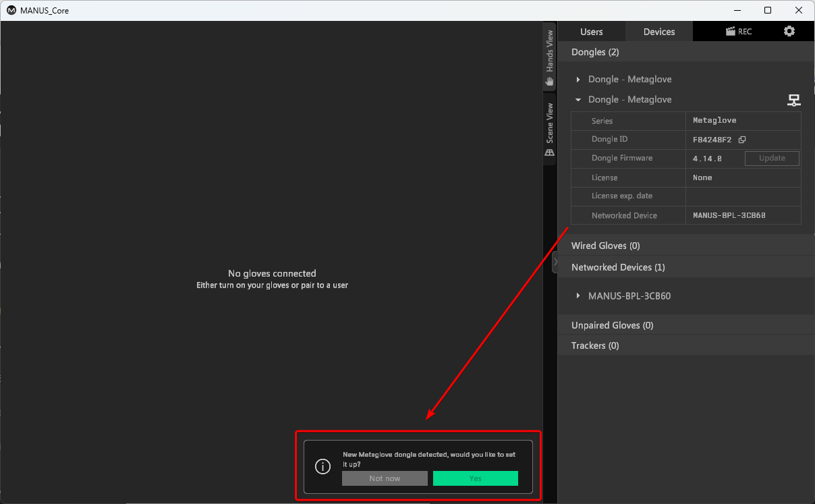Dismiss the dongle prompt with Not now
This screenshot has height=504, width=815.
[x=385, y=478]
